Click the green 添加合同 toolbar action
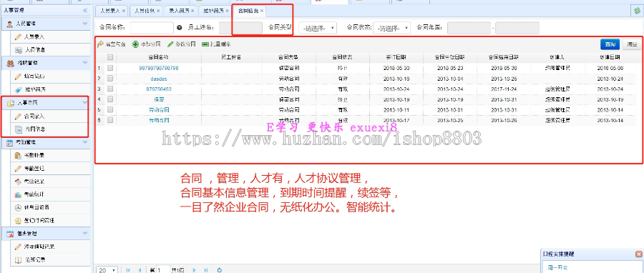Viewport: 644px width, 273px height. click(146, 44)
